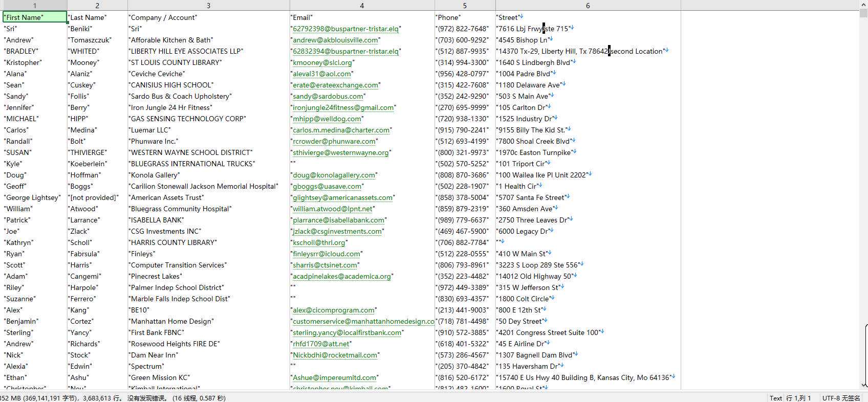This screenshot has height=402, width=868.
Task: Open email link andrew@akblouisville.com
Action: click(x=336, y=40)
